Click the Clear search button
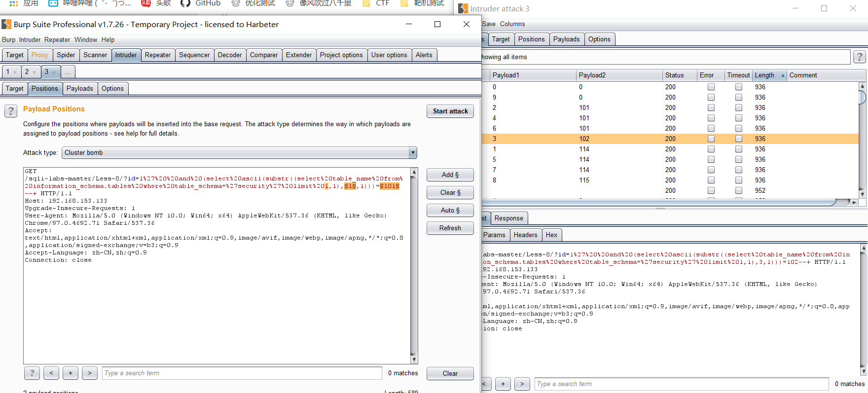This screenshot has width=868, height=393. click(450, 374)
